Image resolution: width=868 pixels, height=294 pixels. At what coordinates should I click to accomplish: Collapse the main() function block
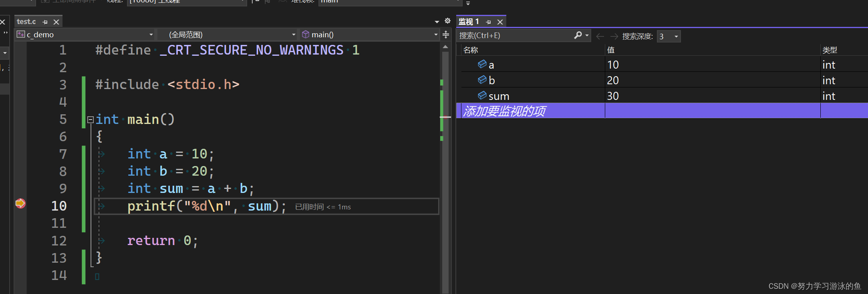click(x=91, y=120)
